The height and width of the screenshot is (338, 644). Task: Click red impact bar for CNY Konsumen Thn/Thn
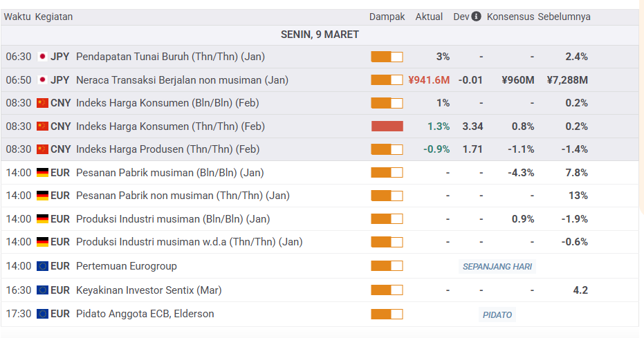coord(387,126)
